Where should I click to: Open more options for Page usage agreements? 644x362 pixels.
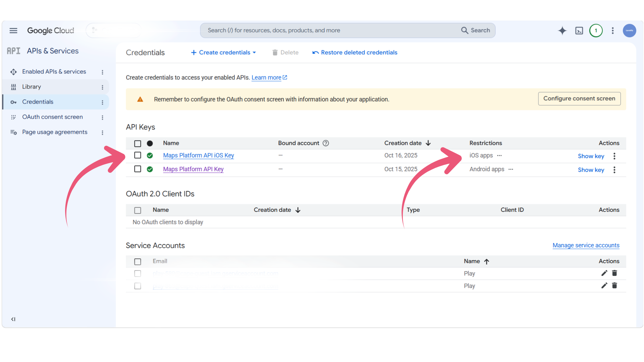[102, 132]
